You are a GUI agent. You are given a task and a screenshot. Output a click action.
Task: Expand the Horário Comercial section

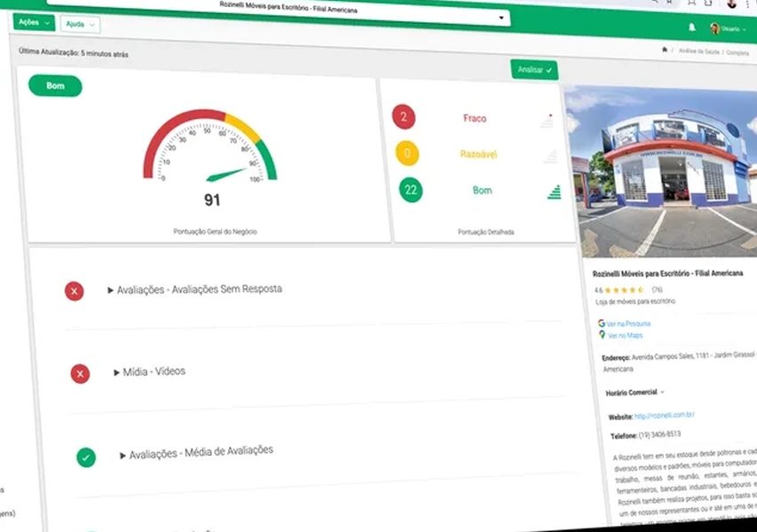point(635,393)
